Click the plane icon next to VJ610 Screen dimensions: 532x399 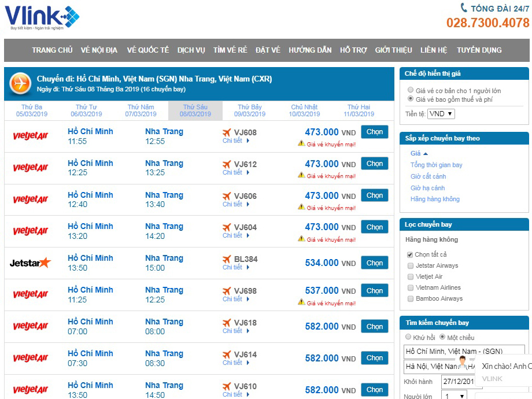tap(227, 386)
